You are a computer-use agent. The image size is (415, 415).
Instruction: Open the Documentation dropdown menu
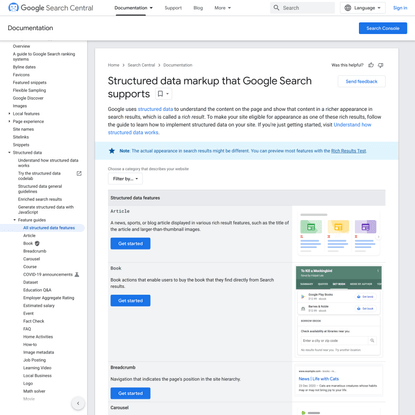(133, 8)
